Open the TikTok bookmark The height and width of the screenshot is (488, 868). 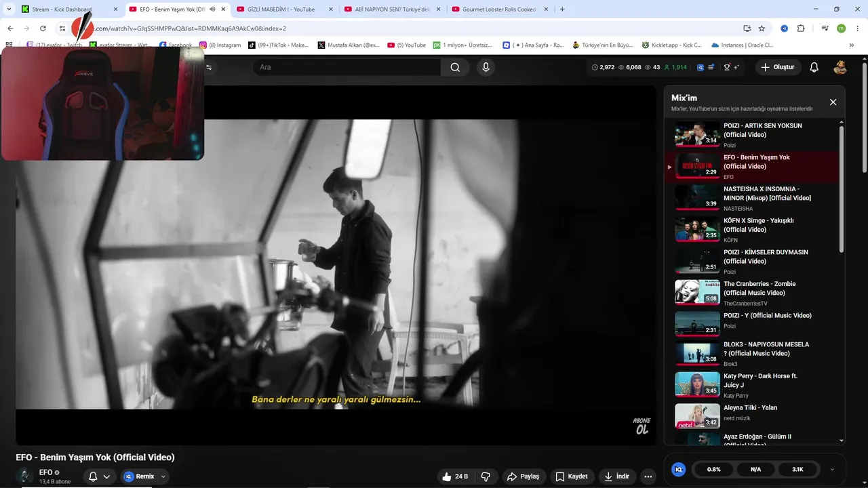[278, 45]
